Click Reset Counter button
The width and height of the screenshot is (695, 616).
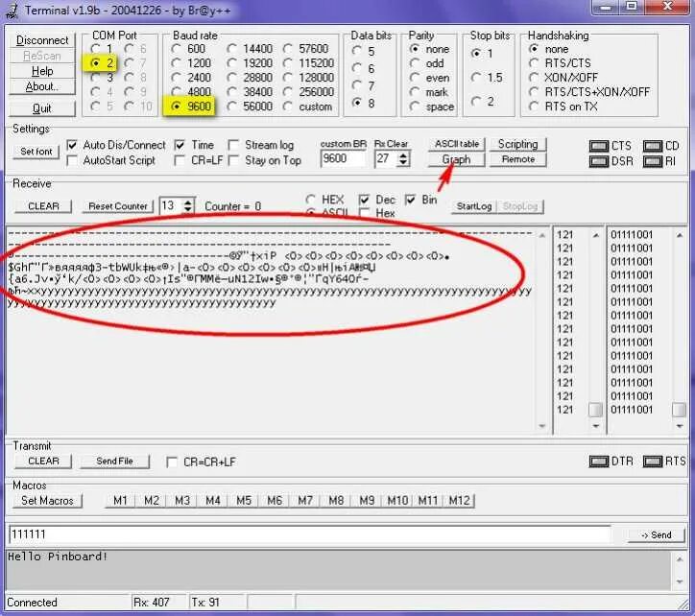(x=118, y=206)
